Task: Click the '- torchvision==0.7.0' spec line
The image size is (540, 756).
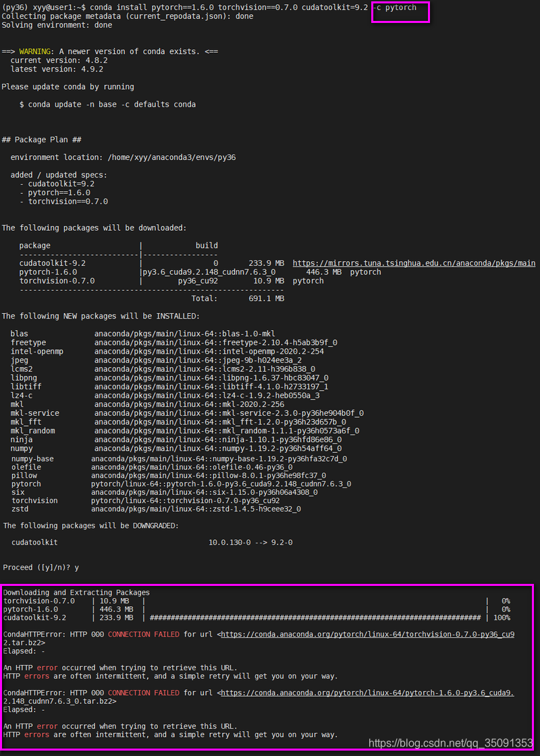Action: click(x=63, y=201)
